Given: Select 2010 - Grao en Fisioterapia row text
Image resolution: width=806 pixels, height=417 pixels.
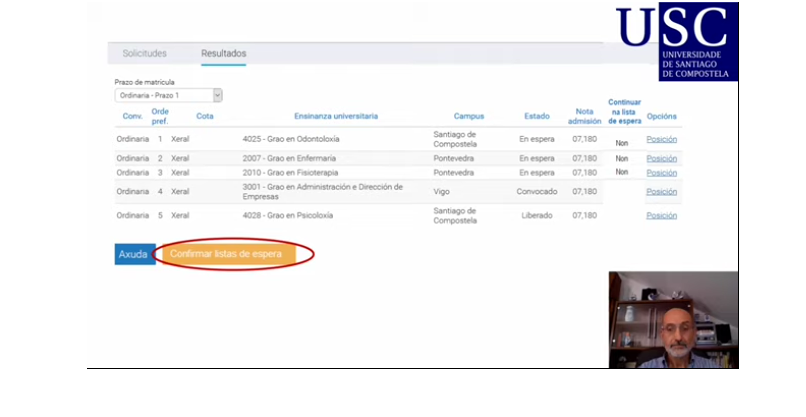Looking at the screenshot, I should tap(290, 173).
